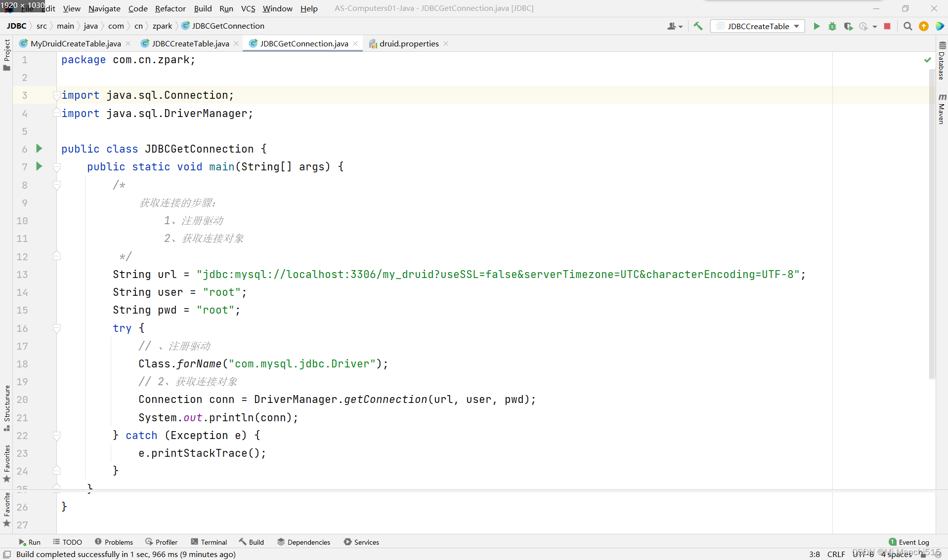This screenshot has height=560, width=948.
Task: Close the druid.properties tab
Action: coord(446,43)
